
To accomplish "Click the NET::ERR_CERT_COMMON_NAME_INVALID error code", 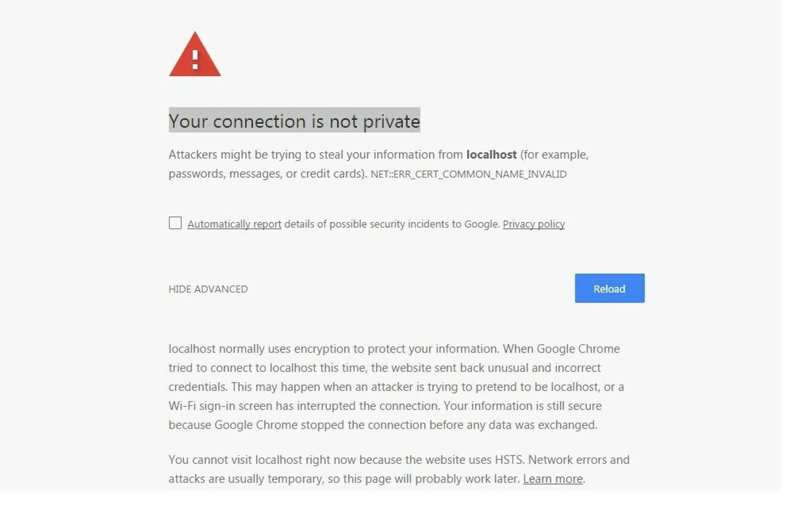I will [x=469, y=174].
